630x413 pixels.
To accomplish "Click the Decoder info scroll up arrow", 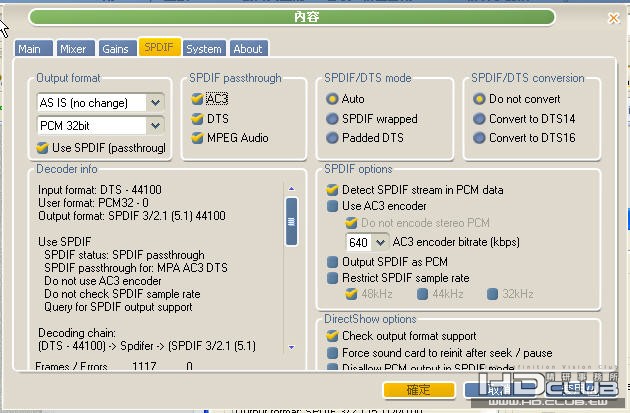I will click(292, 188).
